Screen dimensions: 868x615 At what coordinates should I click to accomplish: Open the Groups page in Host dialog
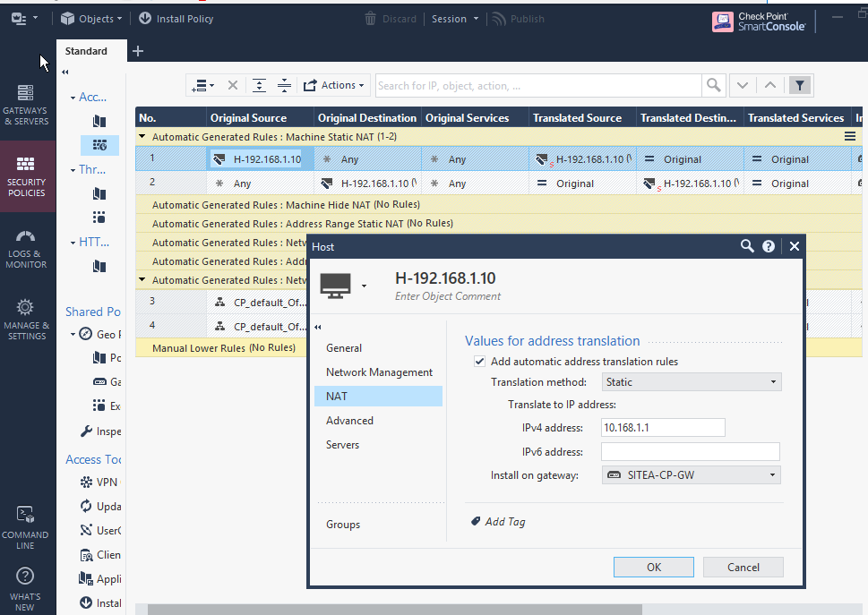(343, 525)
